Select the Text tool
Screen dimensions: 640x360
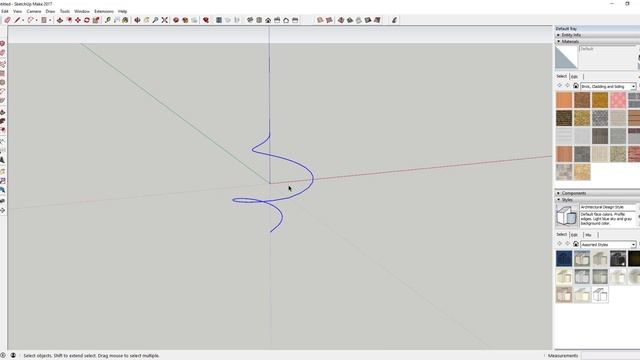click(117, 20)
